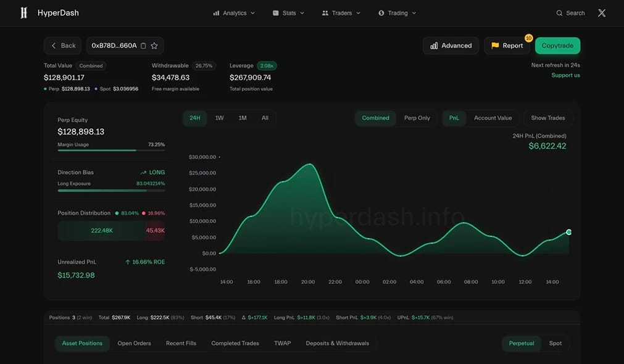This screenshot has width=624, height=364.
Task: Click the HyperDash logo icon
Action: [x=24, y=13]
